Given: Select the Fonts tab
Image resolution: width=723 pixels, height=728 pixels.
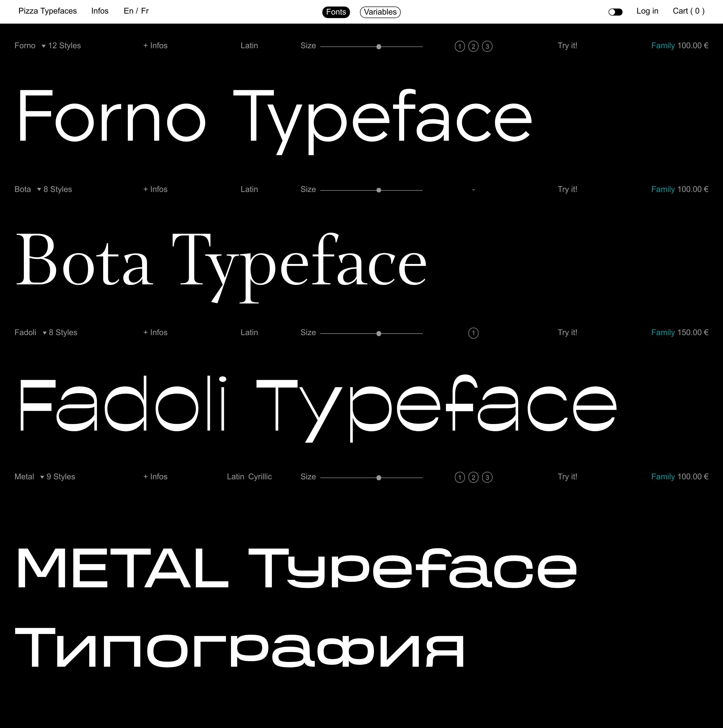Looking at the screenshot, I should point(336,12).
